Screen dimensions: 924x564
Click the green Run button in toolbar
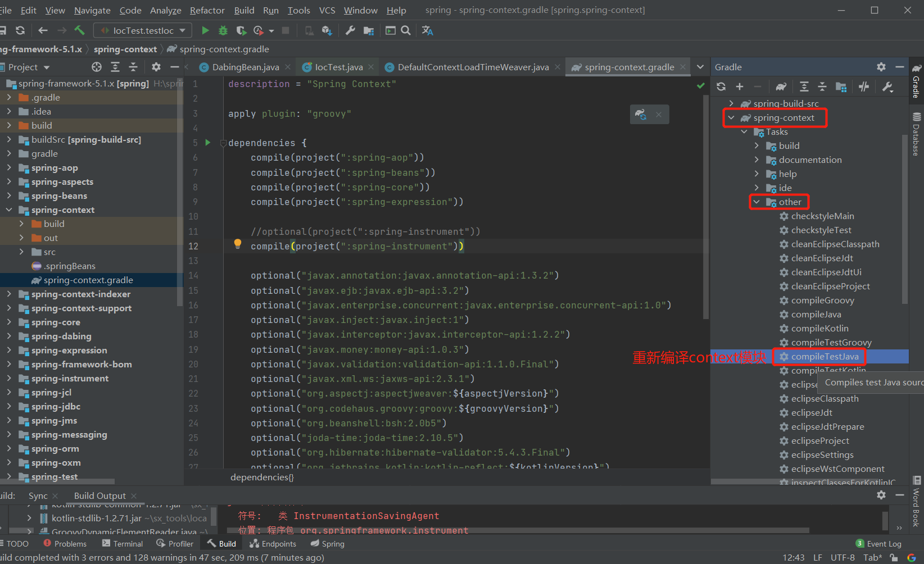coord(205,30)
